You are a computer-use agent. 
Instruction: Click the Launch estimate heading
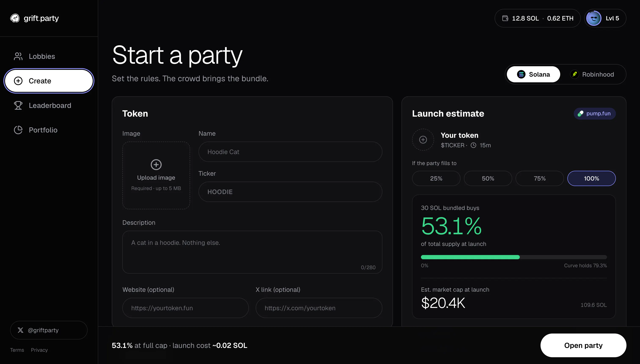448,113
